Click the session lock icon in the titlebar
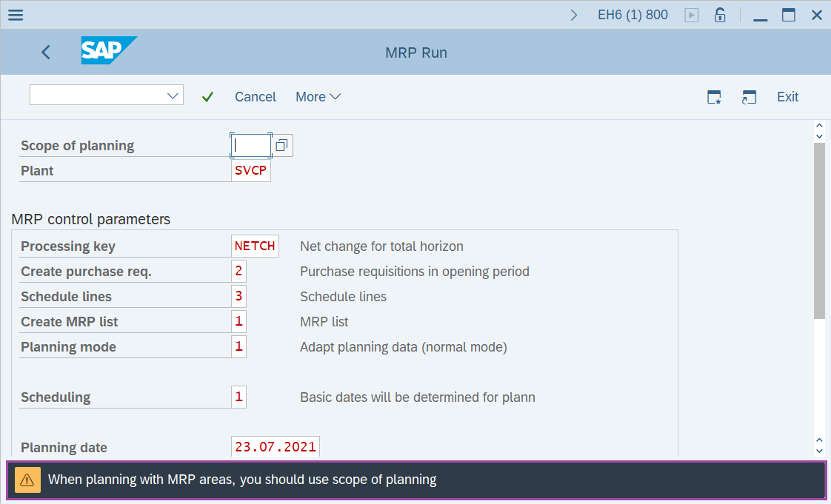The height and width of the screenshot is (504, 831). (x=719, y=14)
